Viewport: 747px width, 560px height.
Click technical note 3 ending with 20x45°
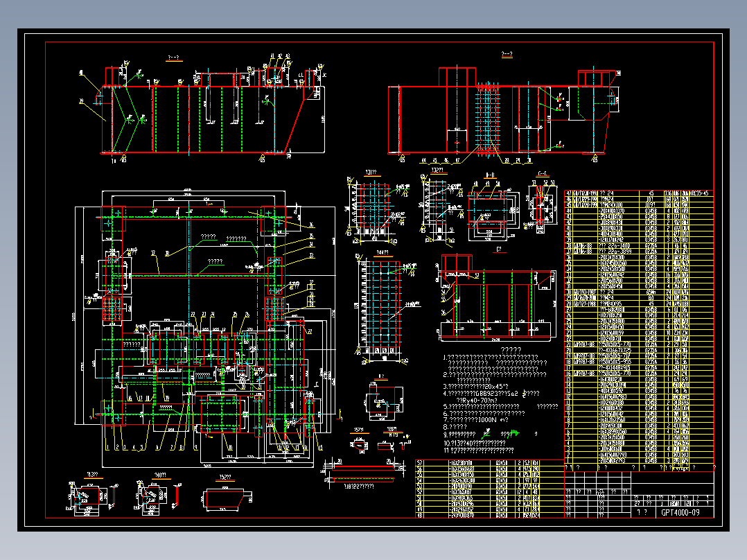coord(476,386)
